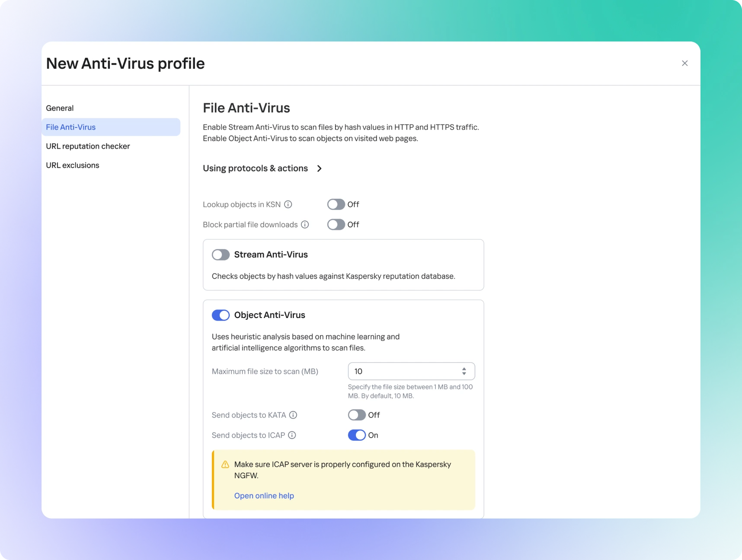Click the warning triangle icon in ICAP notice
This screenshot has height=560, width=742.
[x=225, y=465]
